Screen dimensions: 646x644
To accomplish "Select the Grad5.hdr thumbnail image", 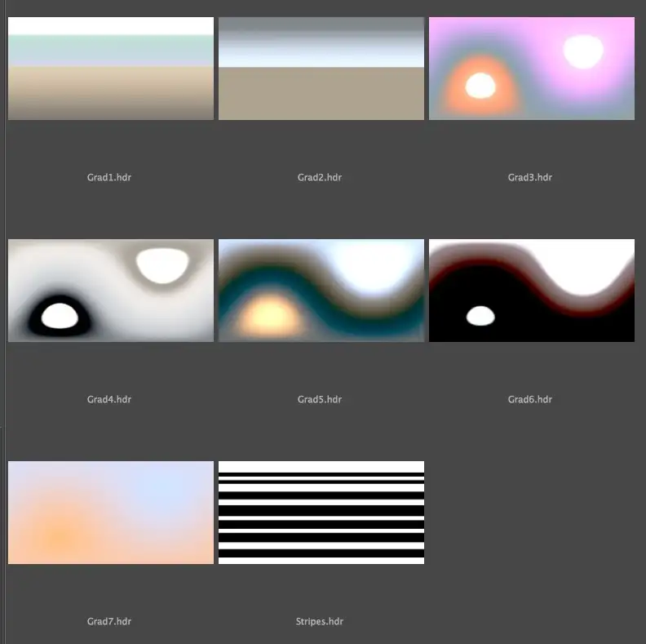I will [321, 291].
